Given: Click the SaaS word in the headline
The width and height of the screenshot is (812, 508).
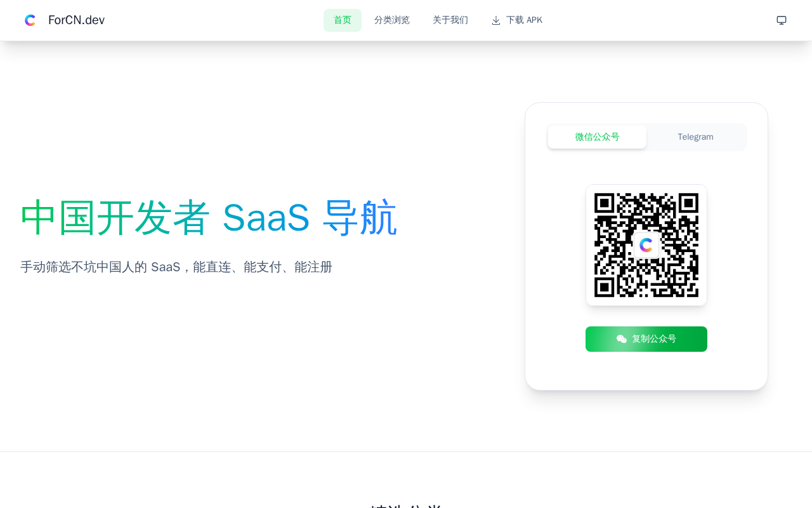Looking at the screenshot, I should tap(266, 218).
